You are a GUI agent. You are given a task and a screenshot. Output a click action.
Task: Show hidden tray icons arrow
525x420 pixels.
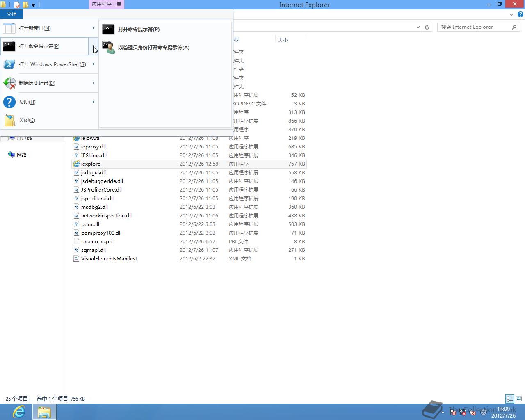(x=443, y=412)
